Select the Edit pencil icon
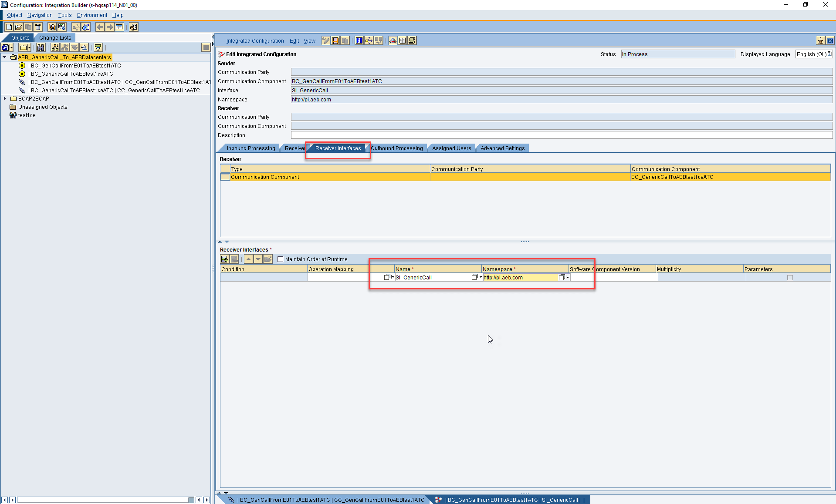 point(325,40)
